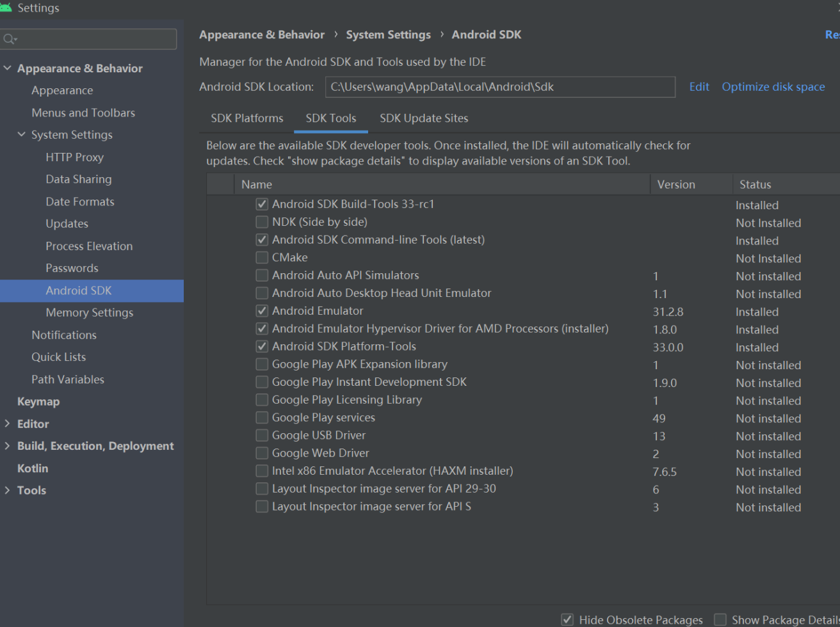
Task: Check Google Play Licensing Library
Action: tap(262, 400)
